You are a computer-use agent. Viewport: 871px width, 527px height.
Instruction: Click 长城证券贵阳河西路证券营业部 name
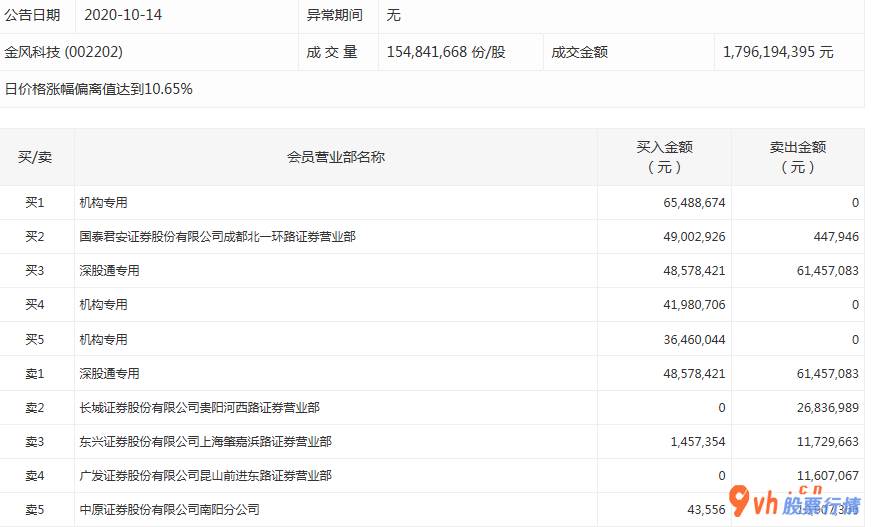coord(199,408)
